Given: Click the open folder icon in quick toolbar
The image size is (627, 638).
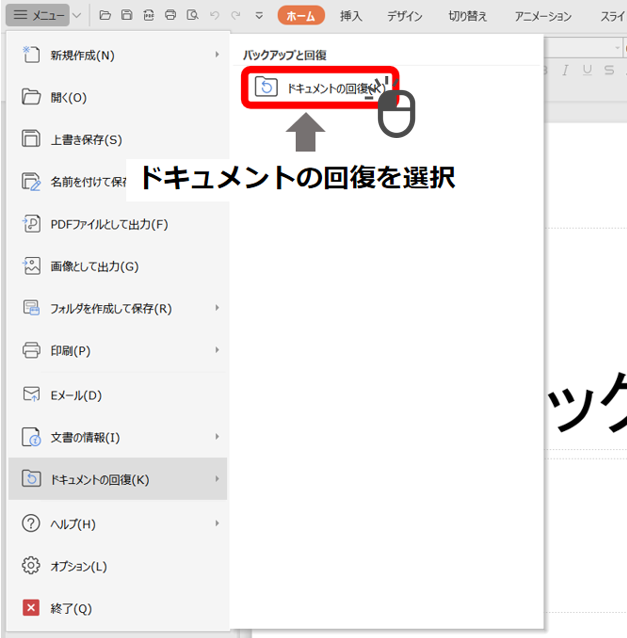Looking at the screenshot, I should click(105, 15).
